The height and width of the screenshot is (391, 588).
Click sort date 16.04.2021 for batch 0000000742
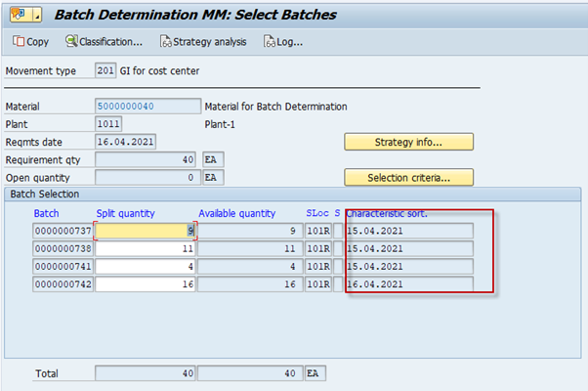tap(409, 284)
